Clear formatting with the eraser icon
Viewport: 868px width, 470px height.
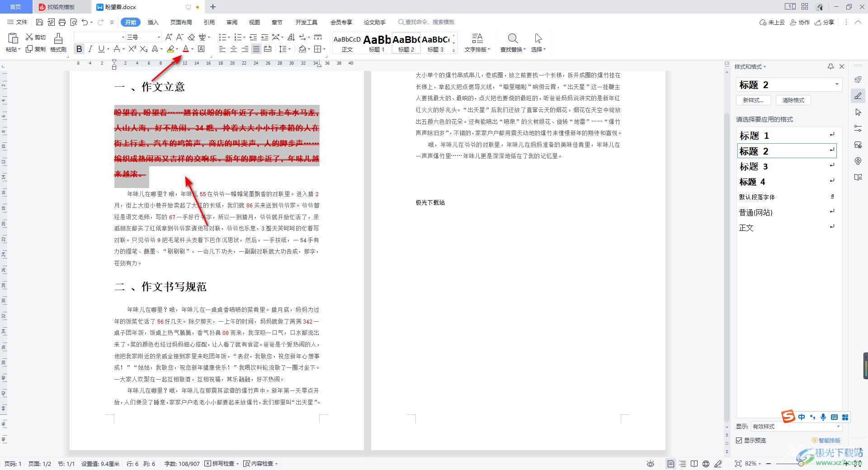point(191,37)
